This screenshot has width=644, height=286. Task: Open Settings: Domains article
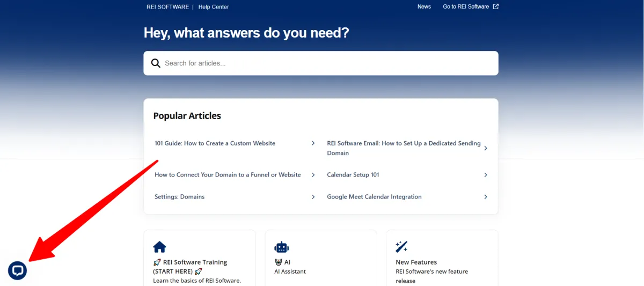(179, 197)
